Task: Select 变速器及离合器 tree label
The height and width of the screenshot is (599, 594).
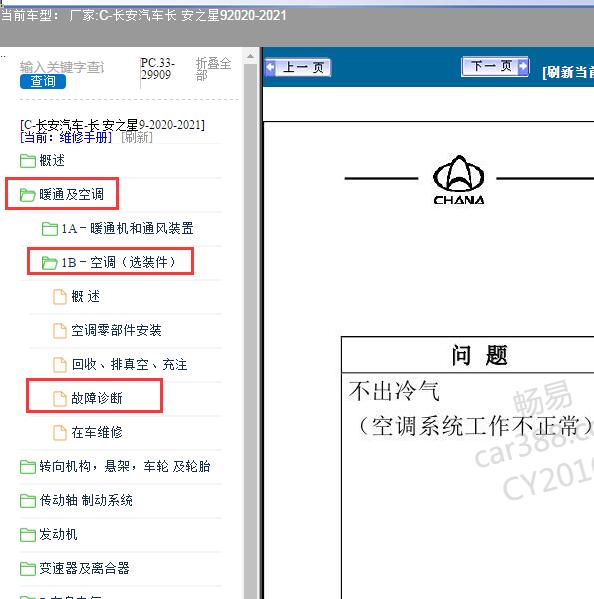Action: tap(84, 568)
